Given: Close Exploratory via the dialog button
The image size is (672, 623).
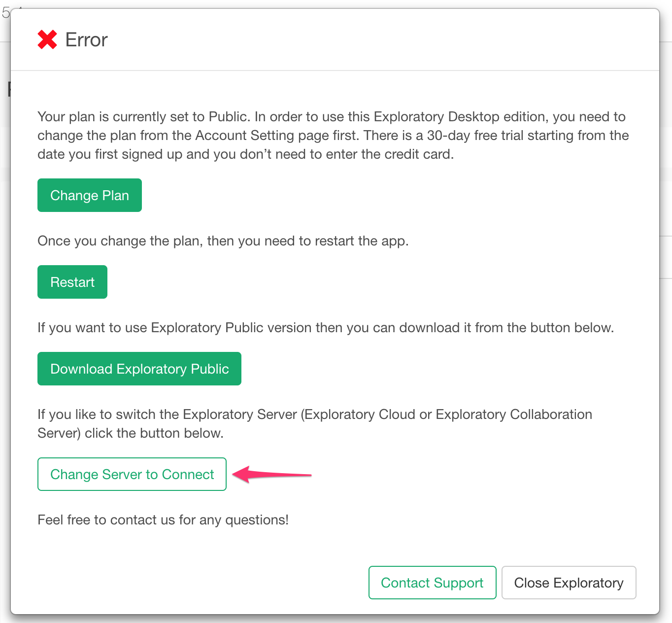Looking at the screenshot, I should [x=569, y=583].
